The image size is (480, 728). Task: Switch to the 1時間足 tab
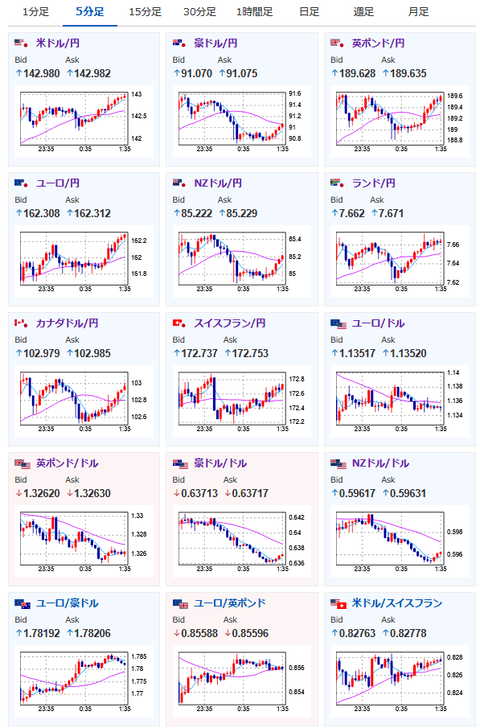point(254,12)
